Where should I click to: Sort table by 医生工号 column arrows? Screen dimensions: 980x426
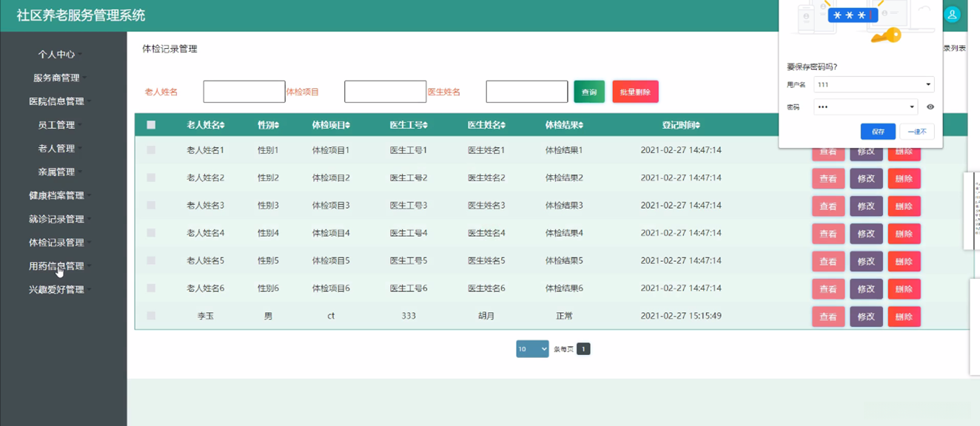pos(425,126)
